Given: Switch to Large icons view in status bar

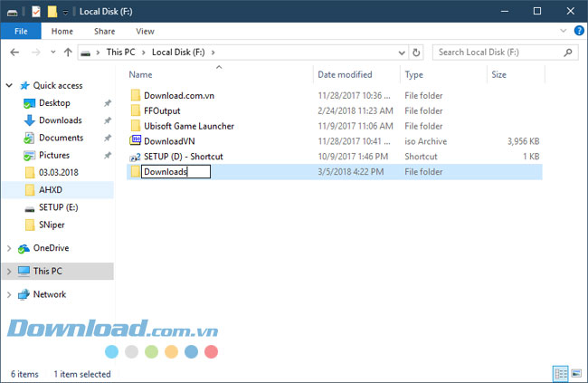Looking at the screenshot, I should 576,374.
